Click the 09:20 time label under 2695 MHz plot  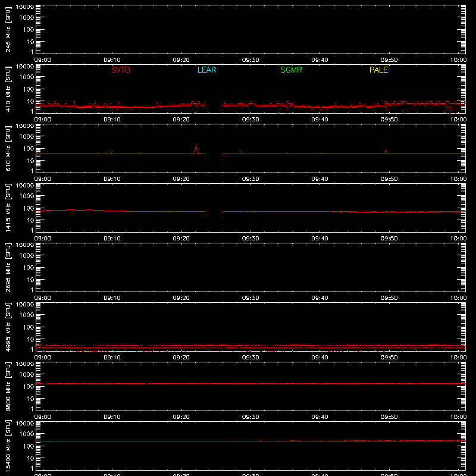(x=181, y=298)
